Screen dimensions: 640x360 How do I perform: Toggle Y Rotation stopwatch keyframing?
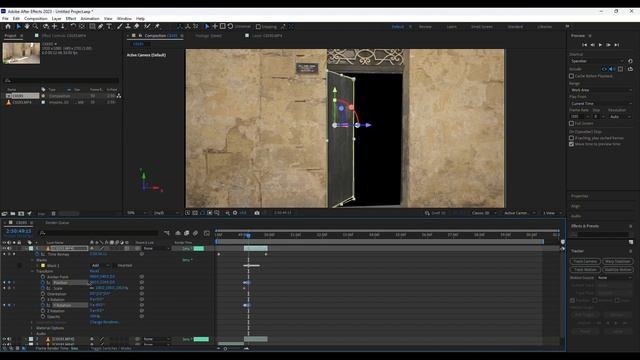pos(43,305)
